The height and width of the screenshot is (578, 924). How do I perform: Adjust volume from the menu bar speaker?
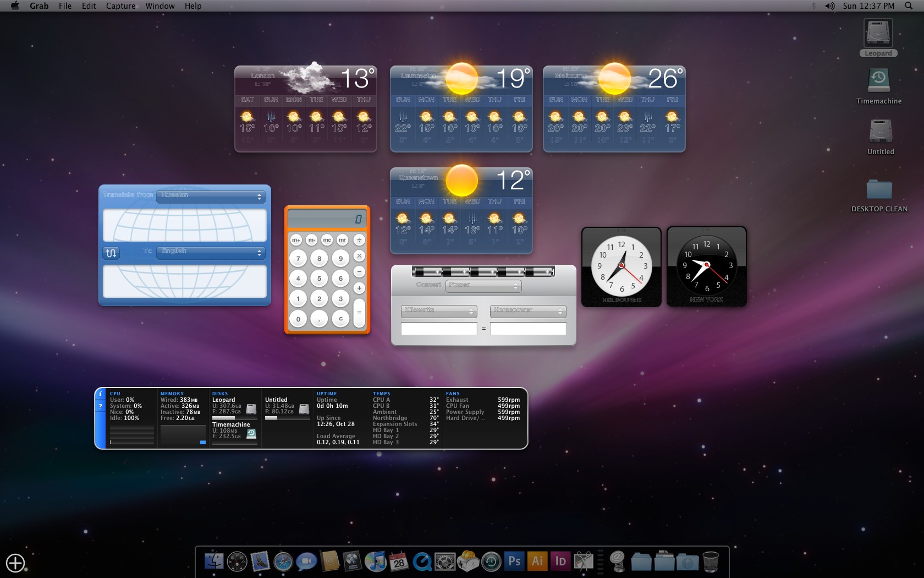tap(829, 6)
